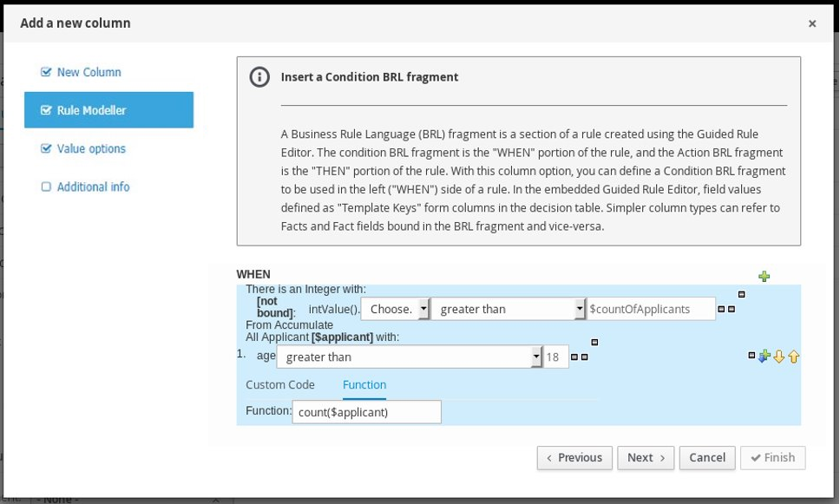Click the insert-below plus icon with blue arrow
The height and width of the screenshot is (504, 840).
tap(765, 357)
